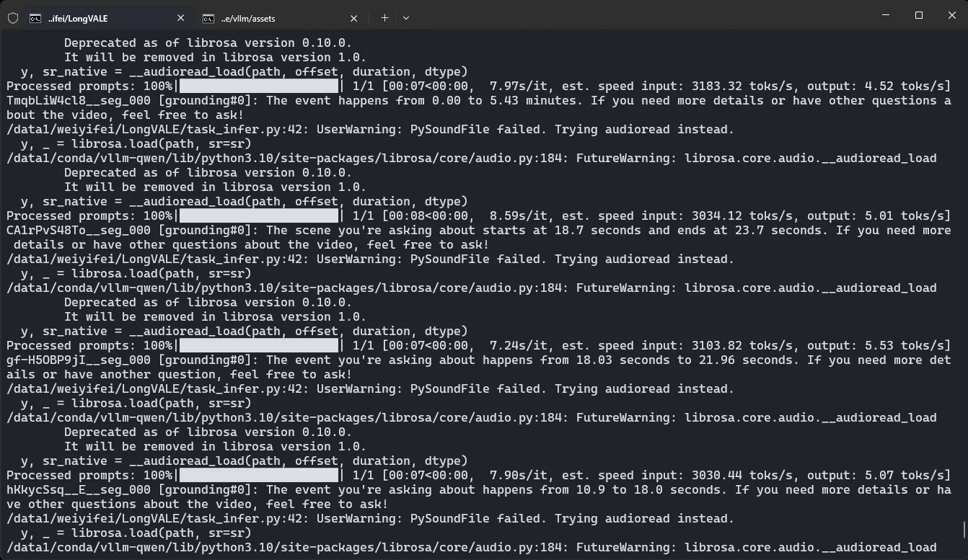Image resolution: width=968 pixels, height=560 pixels.
Task: Click the terminal icon on the LongVALE tab
Action: point(35,18)
